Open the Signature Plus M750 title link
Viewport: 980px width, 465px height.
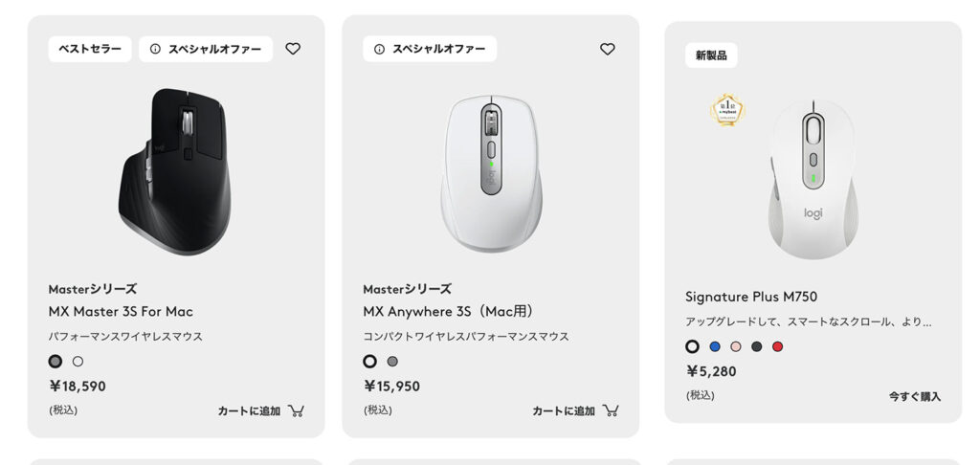(750, 297)
